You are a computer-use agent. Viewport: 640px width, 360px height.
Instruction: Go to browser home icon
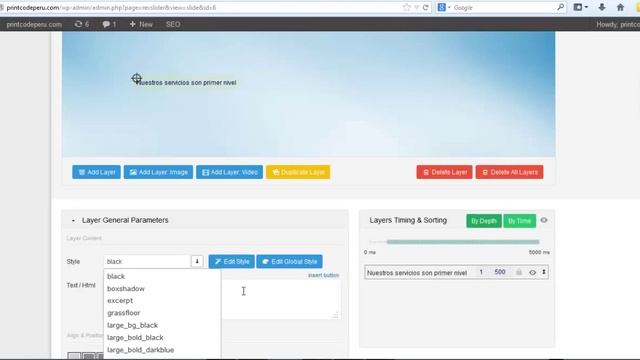pos(620,7)
